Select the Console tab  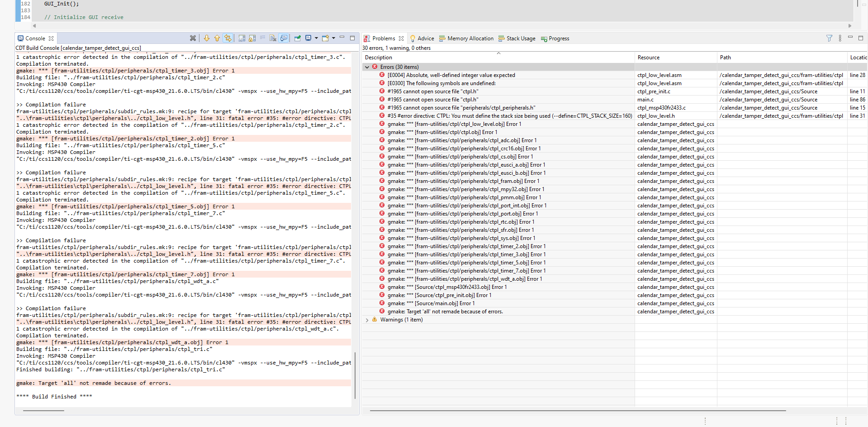[35, 38]
